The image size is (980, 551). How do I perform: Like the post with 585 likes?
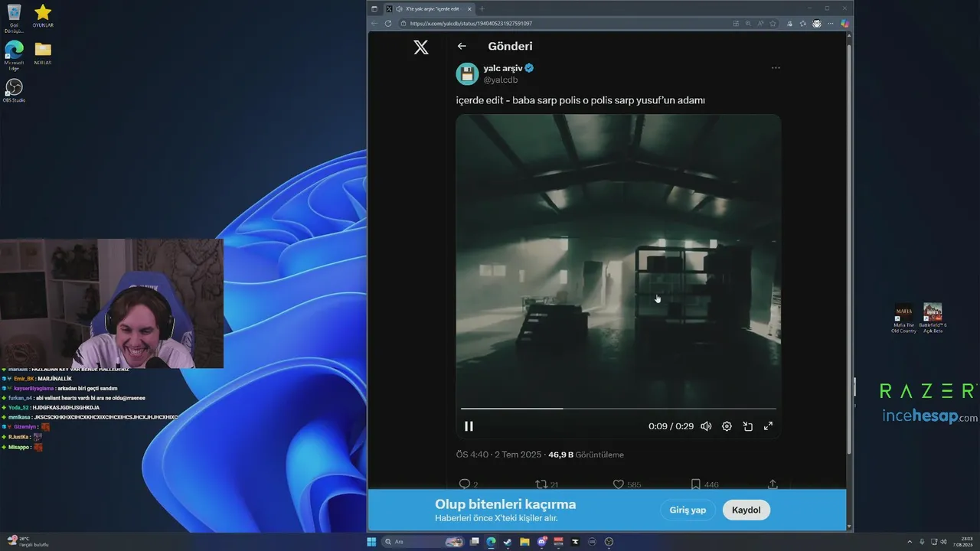tap(619, 484)
